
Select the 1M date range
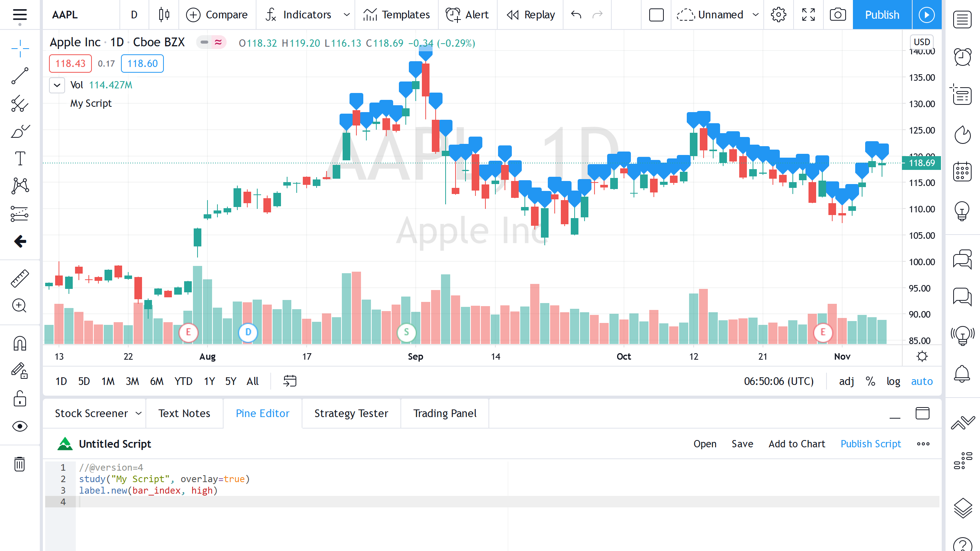tap(108, 381)
